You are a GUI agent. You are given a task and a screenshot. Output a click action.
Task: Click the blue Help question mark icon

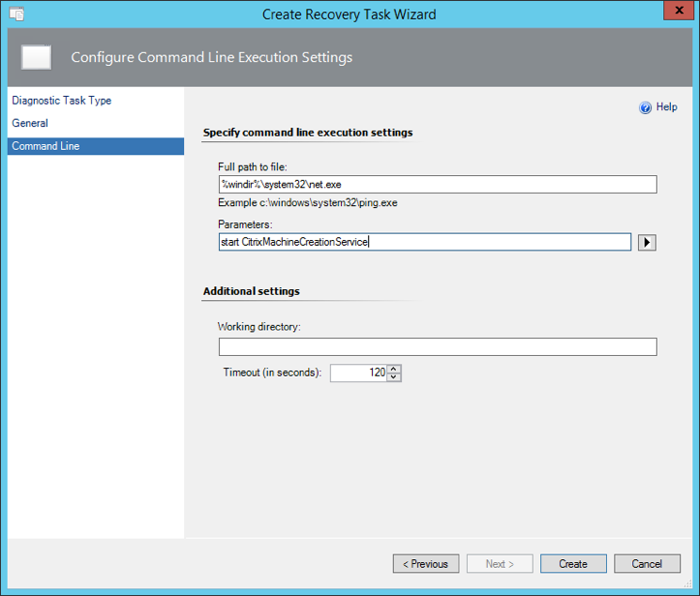click(645, 108)
